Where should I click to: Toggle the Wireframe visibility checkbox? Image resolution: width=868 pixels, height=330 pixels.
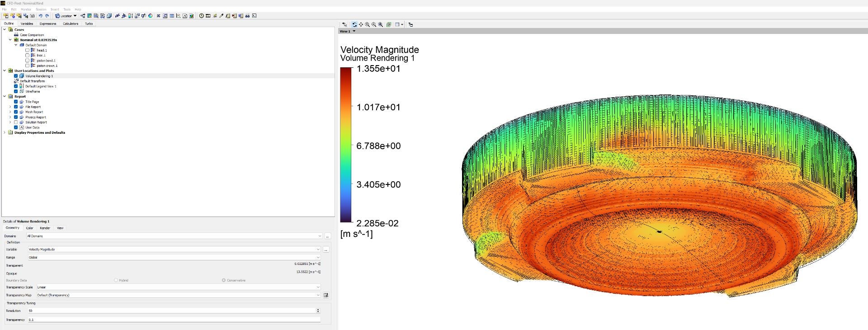pos(16,91)
